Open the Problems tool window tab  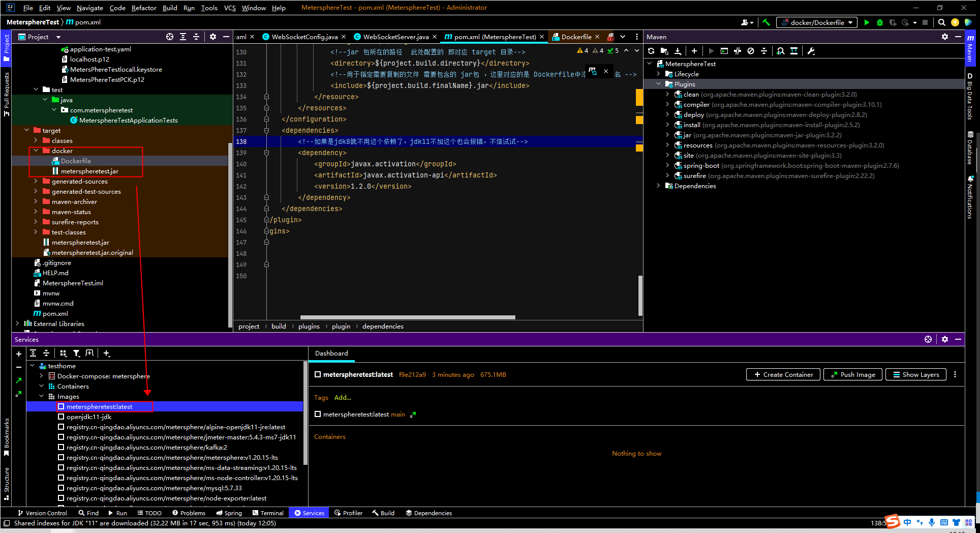coord(189,513)
